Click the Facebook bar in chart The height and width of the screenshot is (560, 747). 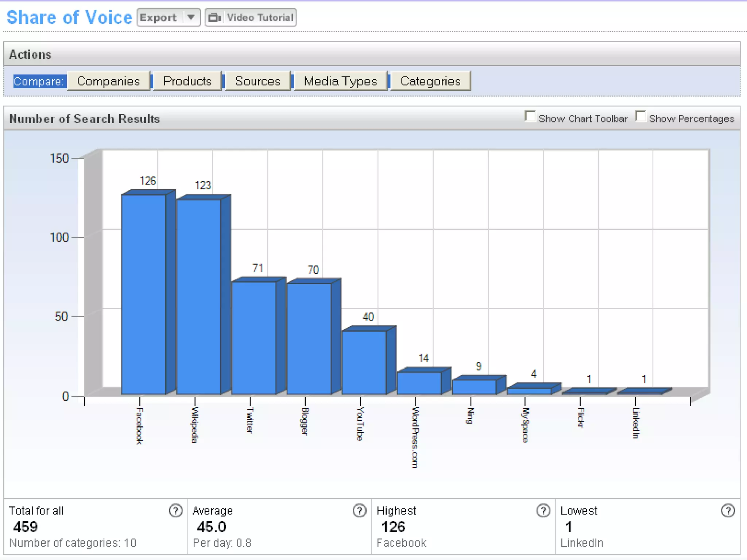pyautogui.click(x=143, y=295)
